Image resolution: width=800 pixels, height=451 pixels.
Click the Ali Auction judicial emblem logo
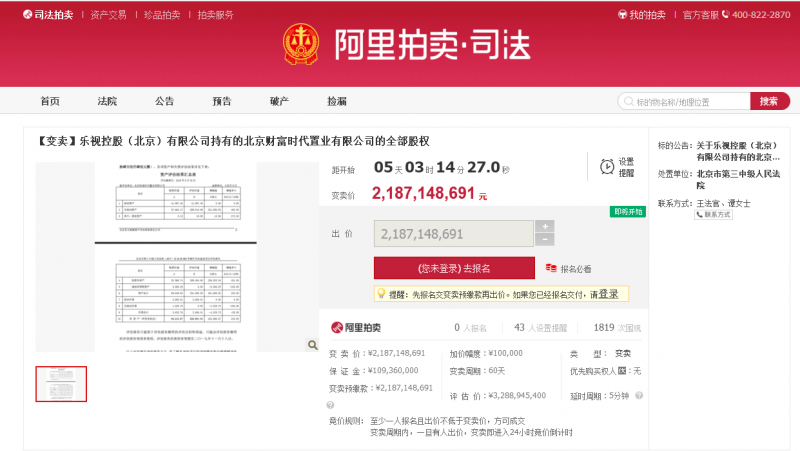(301, 44)
